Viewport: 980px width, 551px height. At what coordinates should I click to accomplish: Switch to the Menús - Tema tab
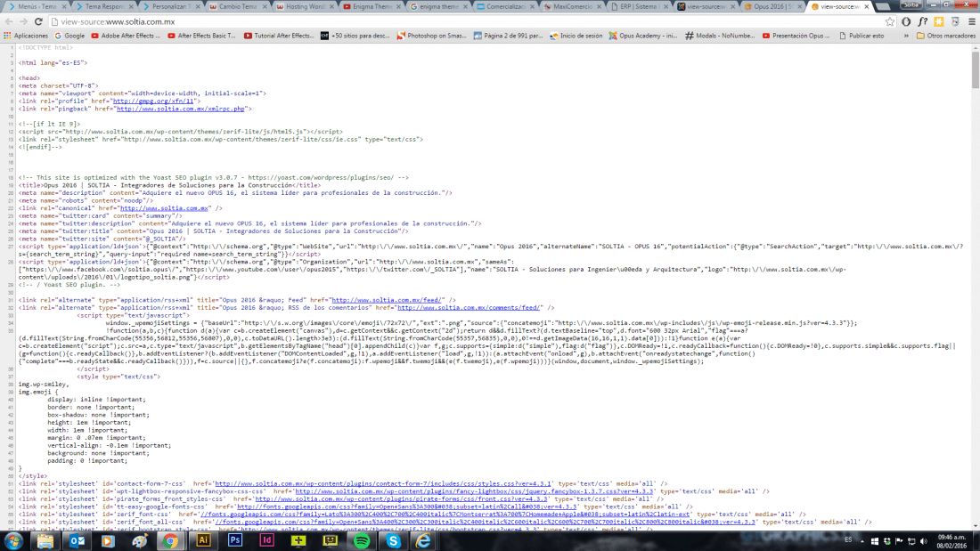[35, 6]
